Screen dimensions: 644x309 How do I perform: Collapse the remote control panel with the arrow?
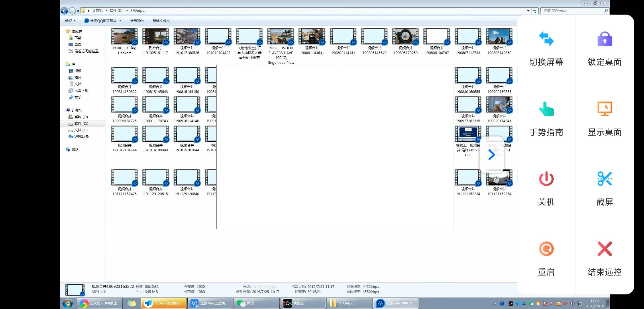[492, 154]
